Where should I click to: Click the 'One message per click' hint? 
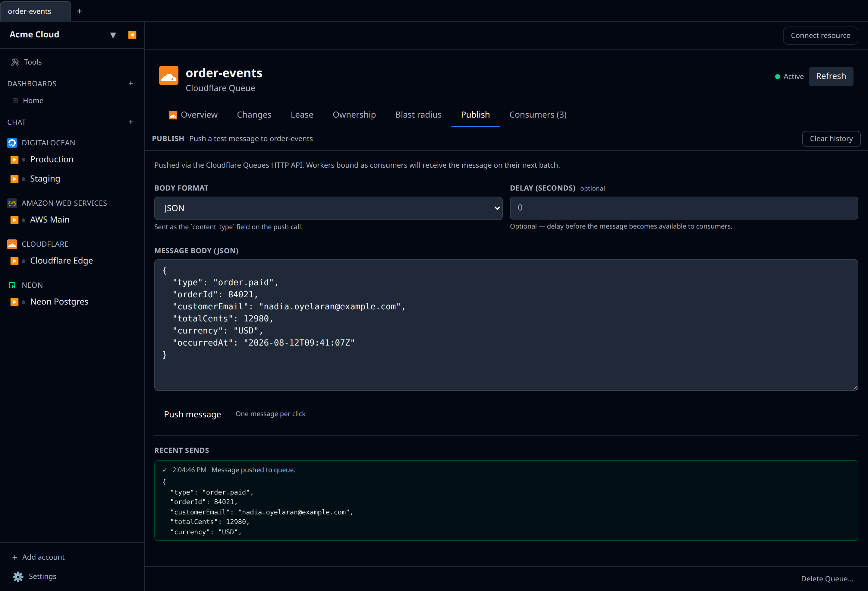tap(270, 414)
